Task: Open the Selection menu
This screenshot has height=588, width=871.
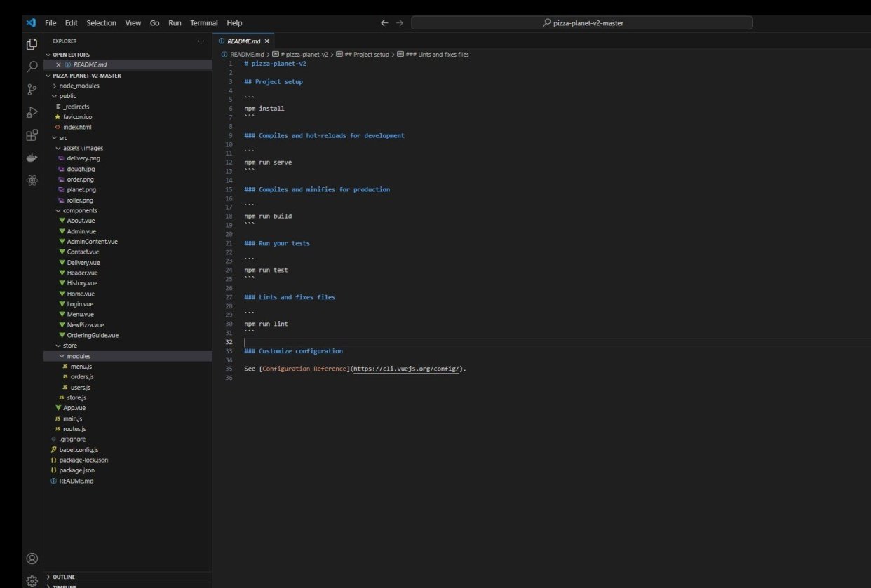Action: click(102, 22)
